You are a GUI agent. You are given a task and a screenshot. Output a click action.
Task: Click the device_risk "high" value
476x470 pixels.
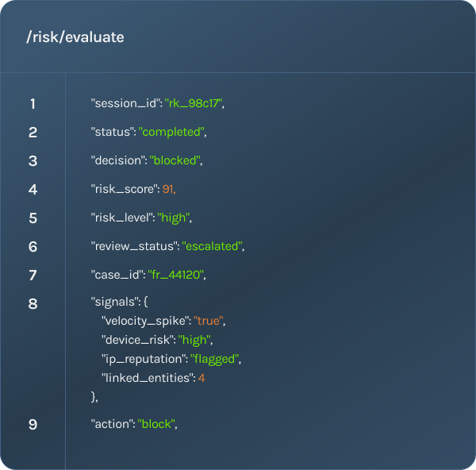click(194, 341)
